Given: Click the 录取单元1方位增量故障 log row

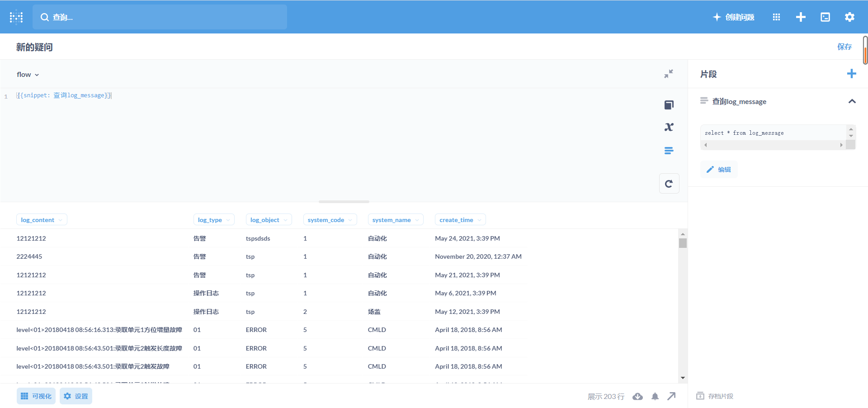Looking at the screenshot, I should click(99, 330).
